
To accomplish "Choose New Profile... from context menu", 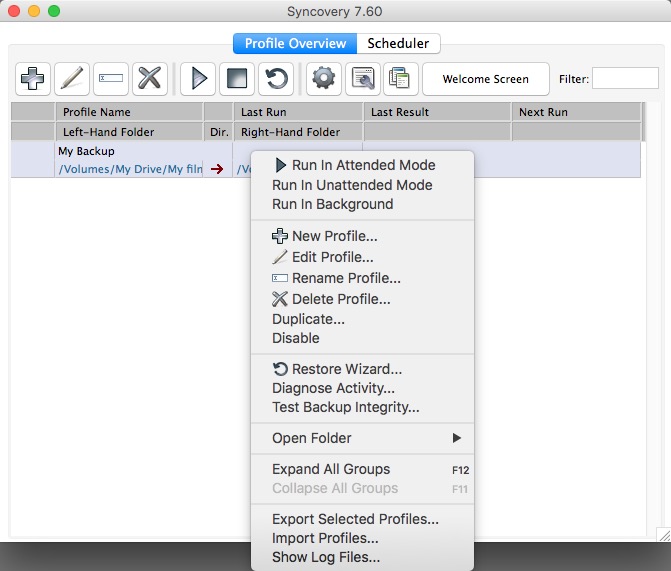I will 362,236.
